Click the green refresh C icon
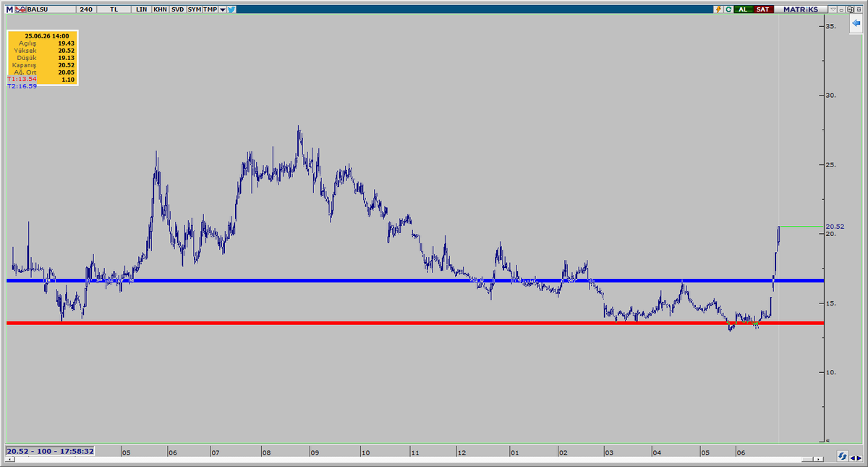This screenshot has width=868, height=467. coord(728,9)
